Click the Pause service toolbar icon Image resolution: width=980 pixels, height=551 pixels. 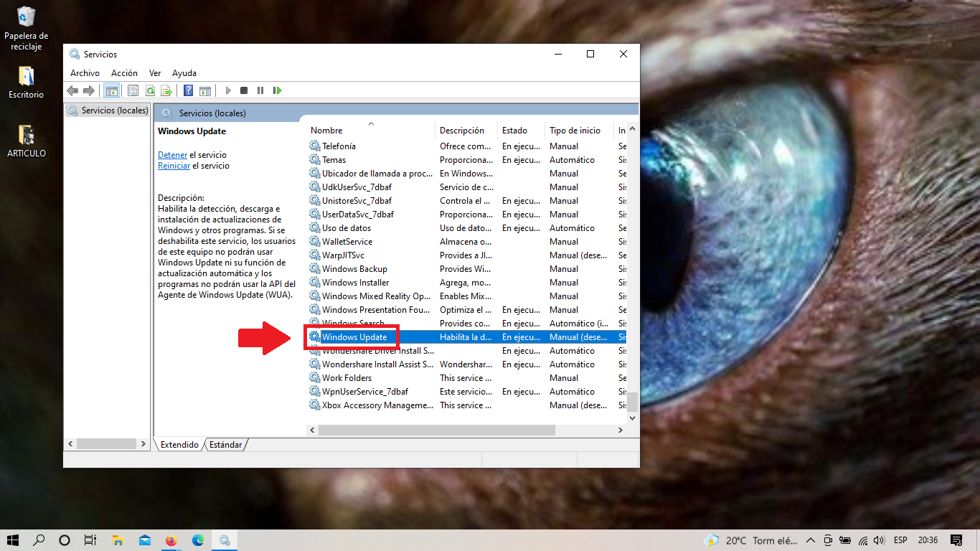tap(260, 90)
